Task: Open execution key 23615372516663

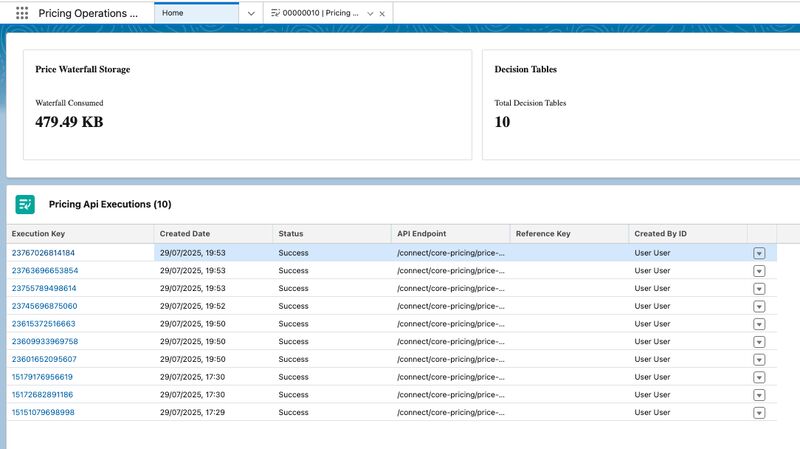Action: [43, 324]
